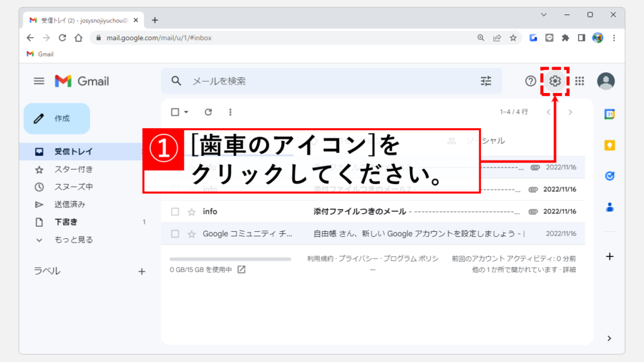Open Google Tasks side panel
This screenshot has height=362, width=644.
pyautogui.click(x=609, y=176)
